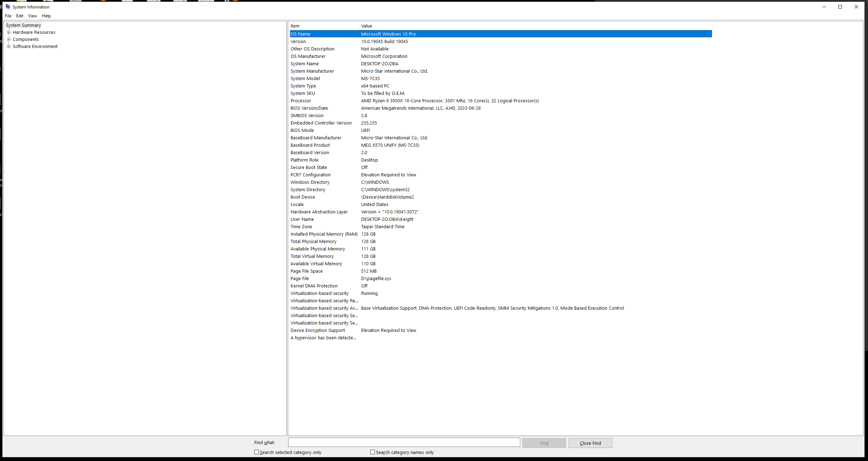Select the System Directory row

[500, 190]
